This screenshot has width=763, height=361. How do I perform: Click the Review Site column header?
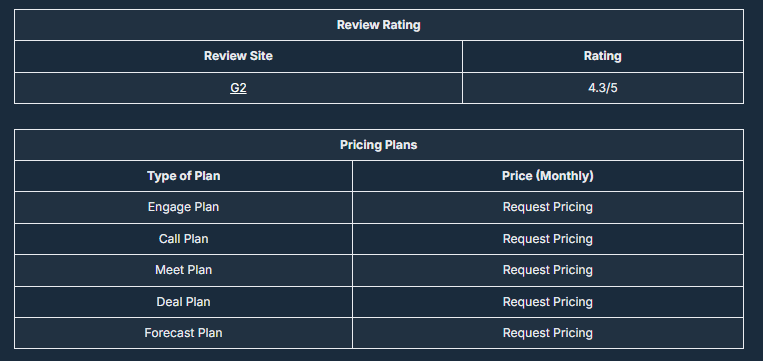[x=238, y=56]
